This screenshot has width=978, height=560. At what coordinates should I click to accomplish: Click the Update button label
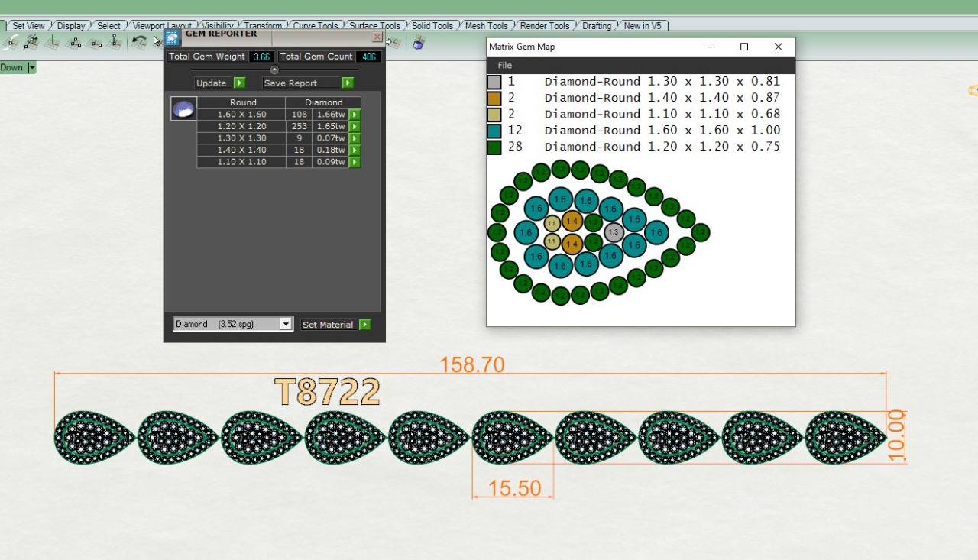click(x=212, y=83)
